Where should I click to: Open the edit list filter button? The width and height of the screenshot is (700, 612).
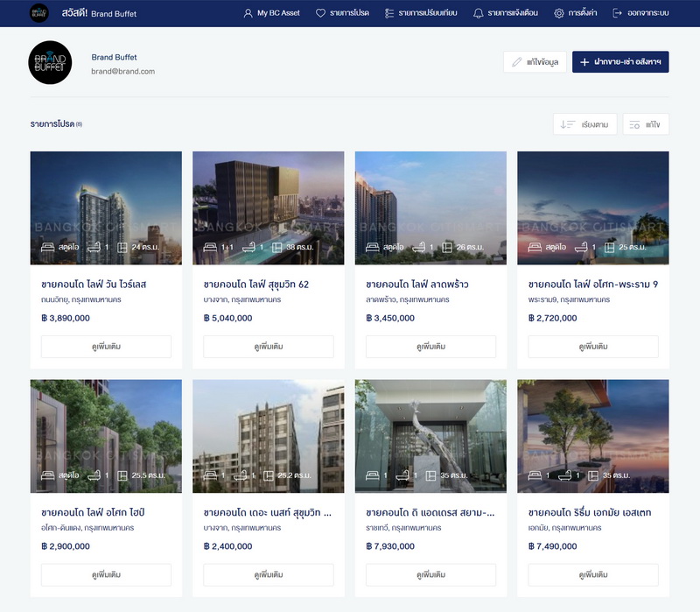coord(645,124)
